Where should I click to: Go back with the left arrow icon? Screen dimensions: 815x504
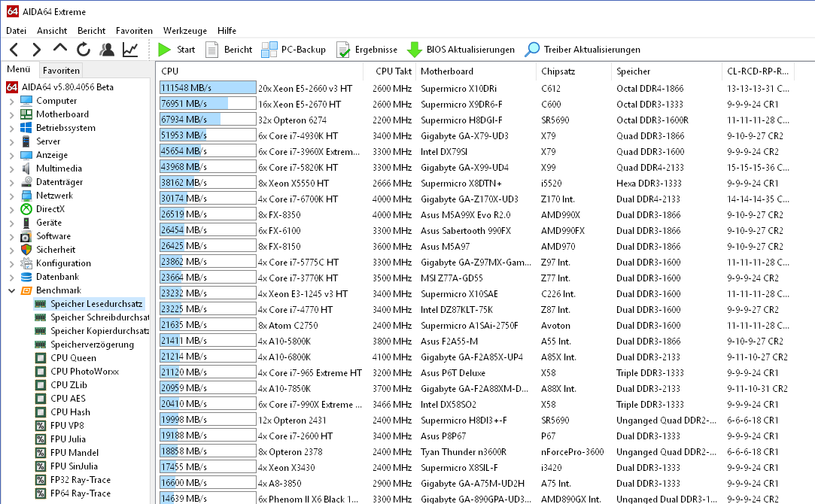(14, 50)
